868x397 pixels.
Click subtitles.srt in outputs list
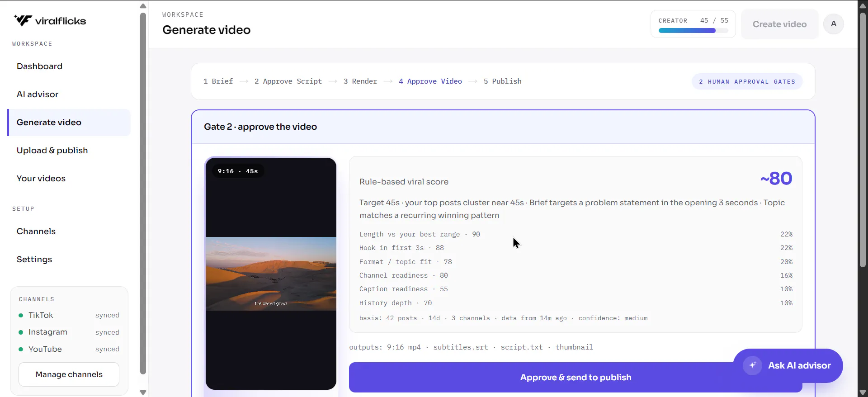click(460, 347)
